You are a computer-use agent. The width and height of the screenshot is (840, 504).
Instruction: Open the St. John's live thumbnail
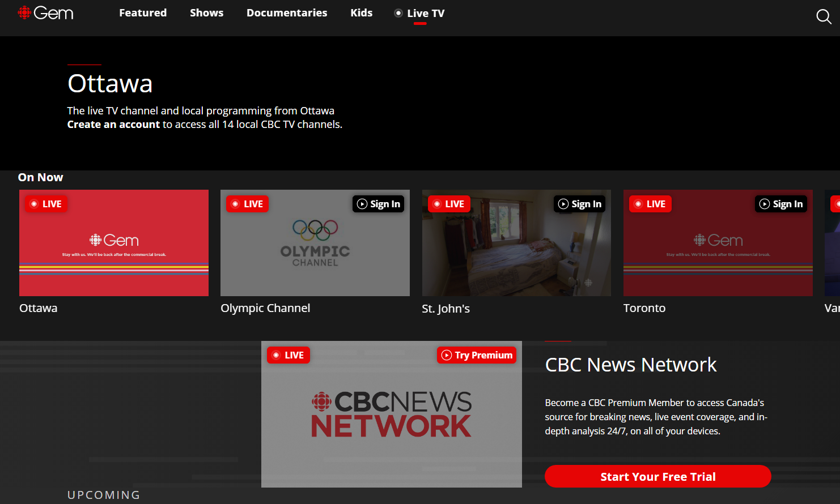pos(516,243)
